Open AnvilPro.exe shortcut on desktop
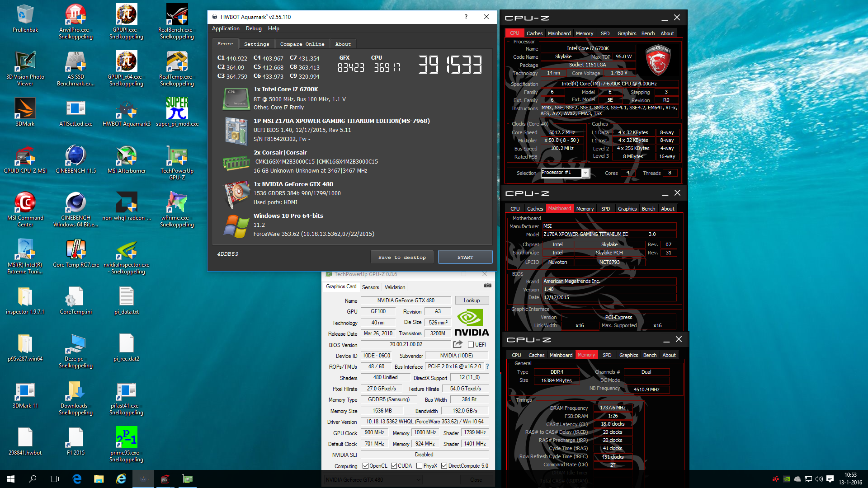868x488 pixels. coord(75,22)
